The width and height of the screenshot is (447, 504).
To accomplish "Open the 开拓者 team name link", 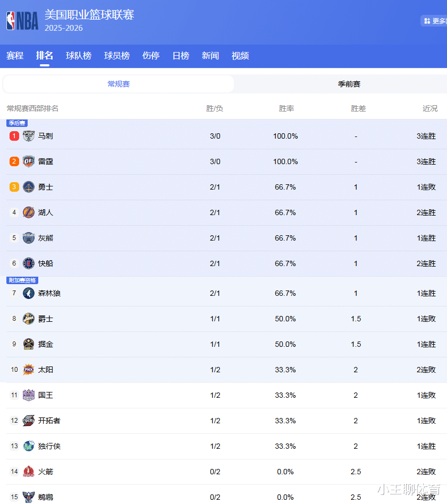I will (x=49, y=421).
